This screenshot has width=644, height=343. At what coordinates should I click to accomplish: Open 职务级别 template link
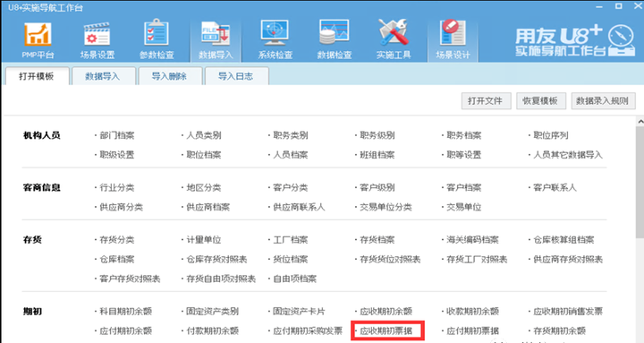(x=377, y=135)
